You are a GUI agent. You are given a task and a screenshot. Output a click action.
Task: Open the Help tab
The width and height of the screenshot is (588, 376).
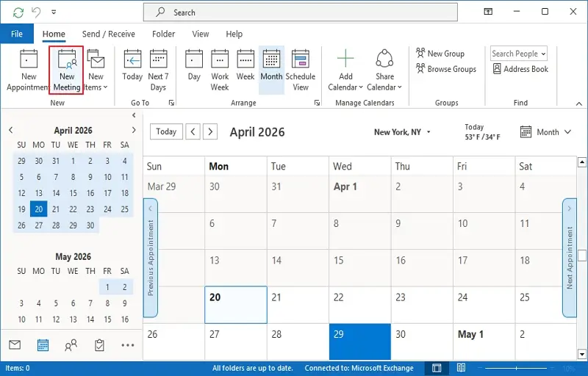[x=234, y=34]
